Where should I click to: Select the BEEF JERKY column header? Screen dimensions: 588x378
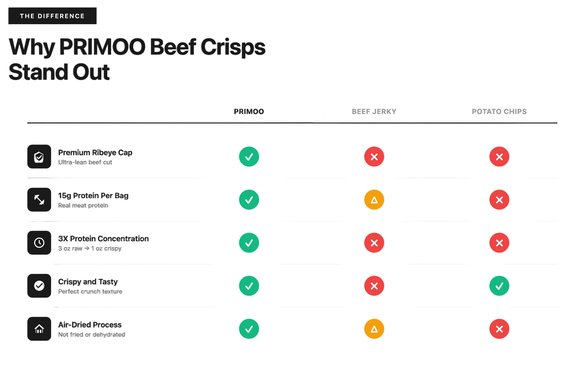pos(374,112)
